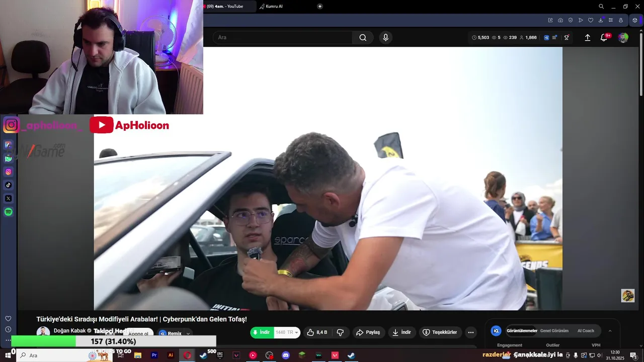The height and width of the screenshot is (362, 644).
Task: Open Minecraft from the taskbar
Action: (x=302, y=355)
